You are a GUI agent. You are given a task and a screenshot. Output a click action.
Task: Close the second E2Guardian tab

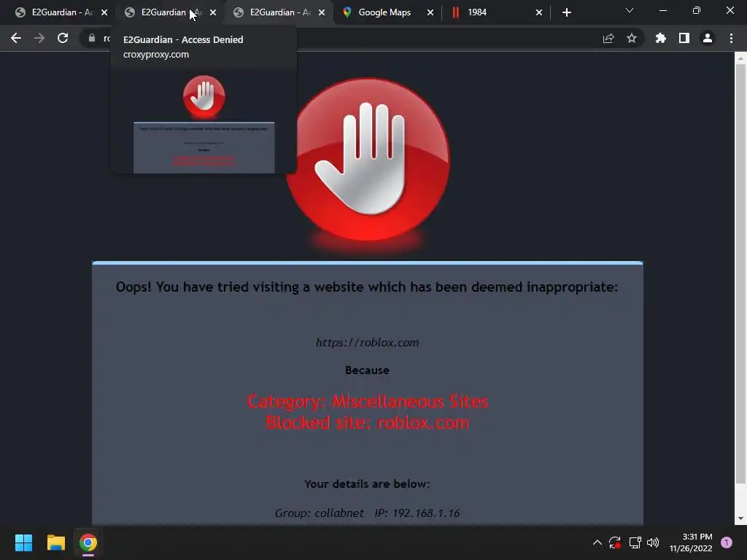click(x=213, y=12)
